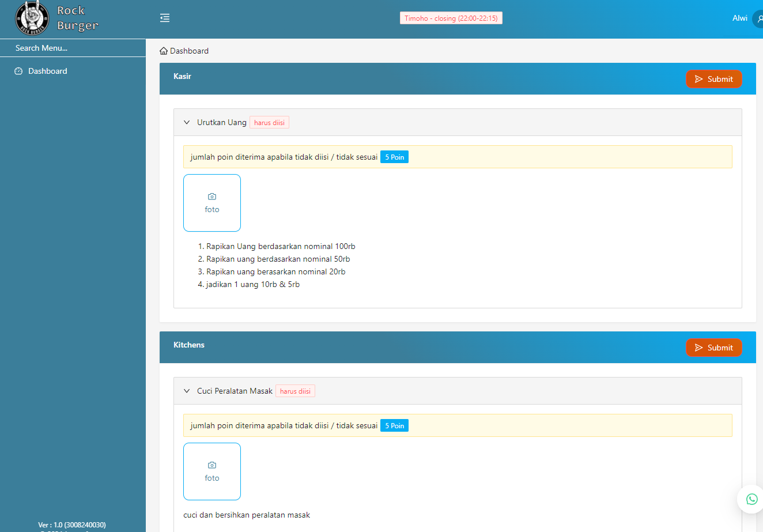Screen dimensions: 763x532
Task: Open WhatsApp chat floating icon
Action: click(x=751, y=499)
